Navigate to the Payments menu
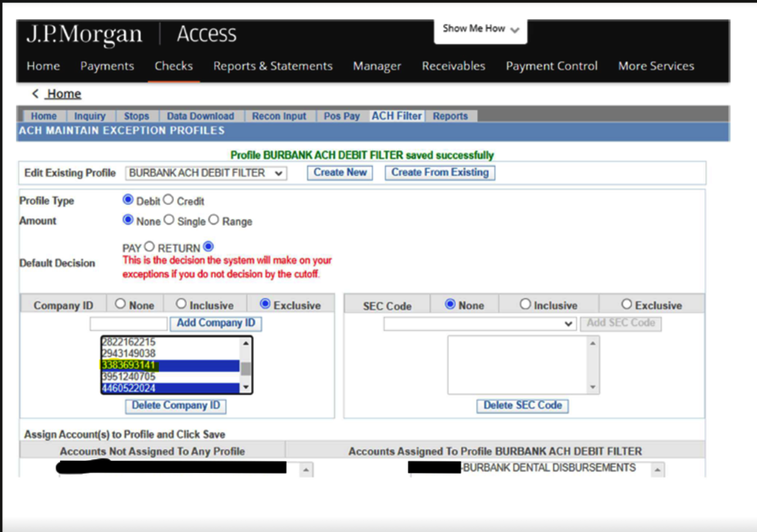The width and height of the screenshot is (757, 532). pyautogui.click(x=107, y=66)
